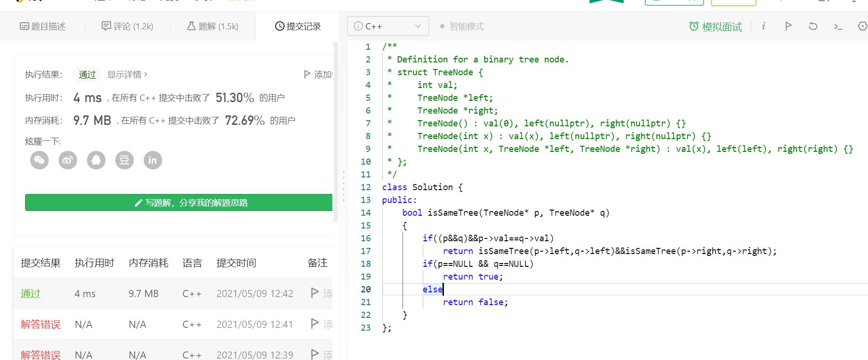Click line number 20 in gutter

pyautogui.click(x=366, y=290)
